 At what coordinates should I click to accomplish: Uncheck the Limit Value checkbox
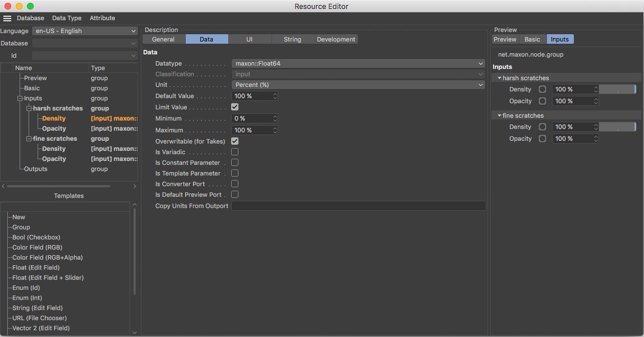tap(235, 107)
